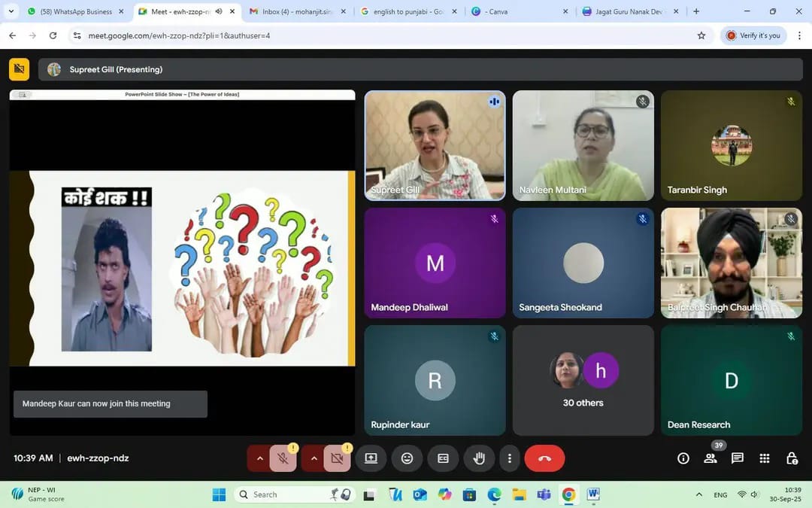Open the 30 others participant tile
The width and height of the screenshot is (812, 508).
click(x=583, y=380)
